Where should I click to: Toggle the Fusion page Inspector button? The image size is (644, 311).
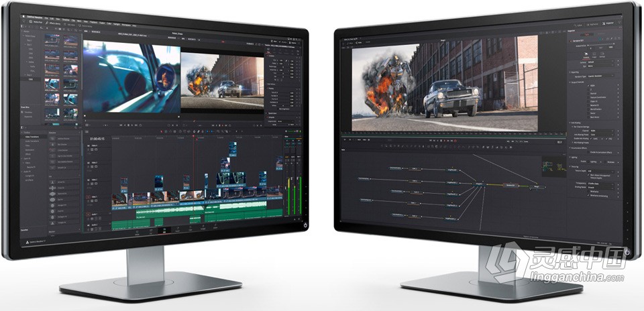coord(608,23)
